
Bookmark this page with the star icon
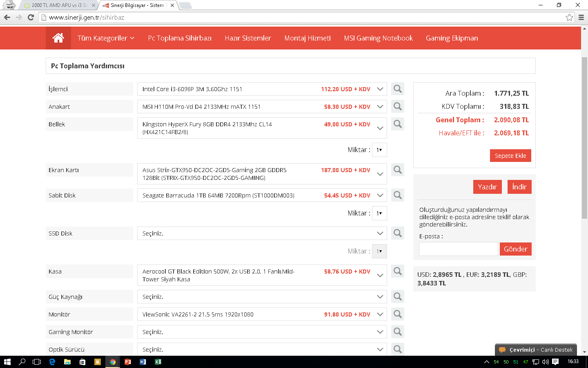coord(569,17)
